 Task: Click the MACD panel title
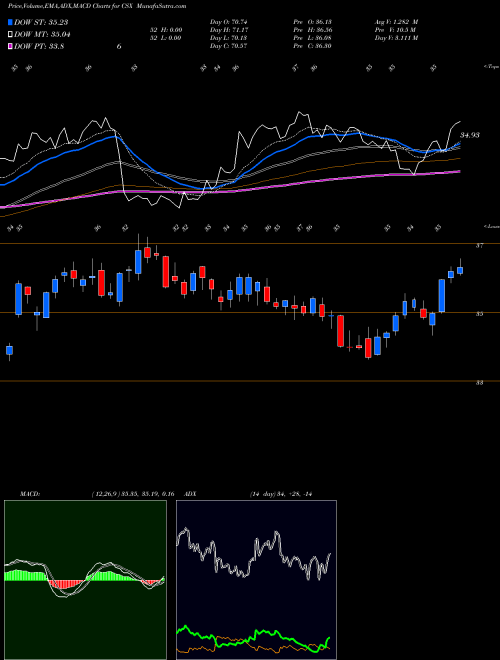coord(29,494)
